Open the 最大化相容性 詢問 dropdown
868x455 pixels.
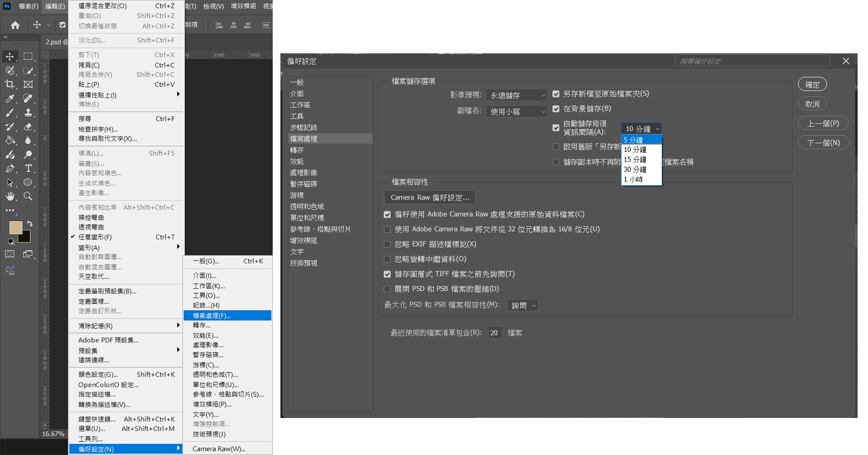point(523,305)
